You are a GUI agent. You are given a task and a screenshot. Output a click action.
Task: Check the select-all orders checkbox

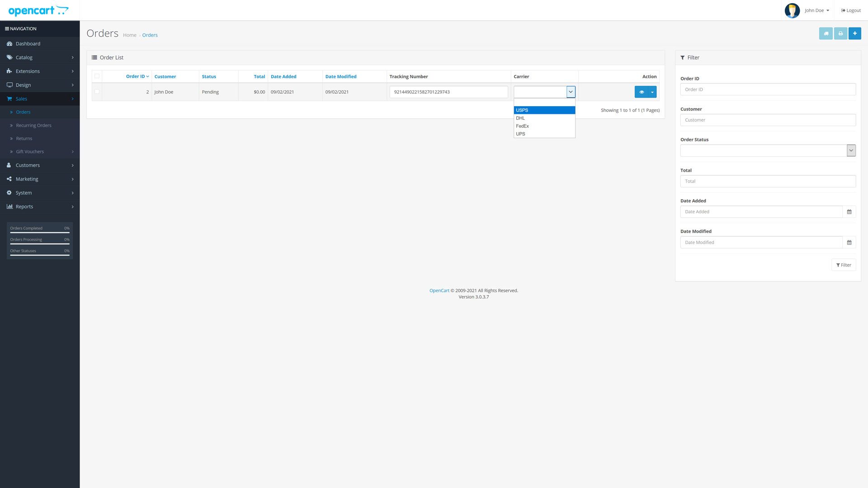(97, 76)
